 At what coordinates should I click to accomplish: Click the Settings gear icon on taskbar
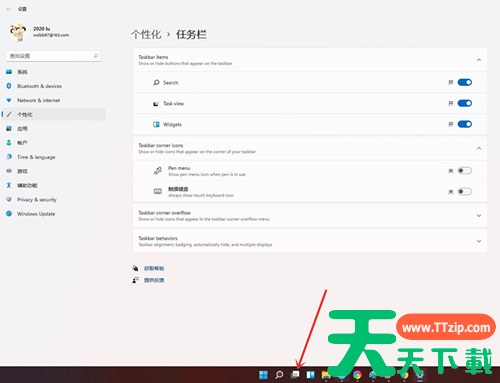click(420, 375)
